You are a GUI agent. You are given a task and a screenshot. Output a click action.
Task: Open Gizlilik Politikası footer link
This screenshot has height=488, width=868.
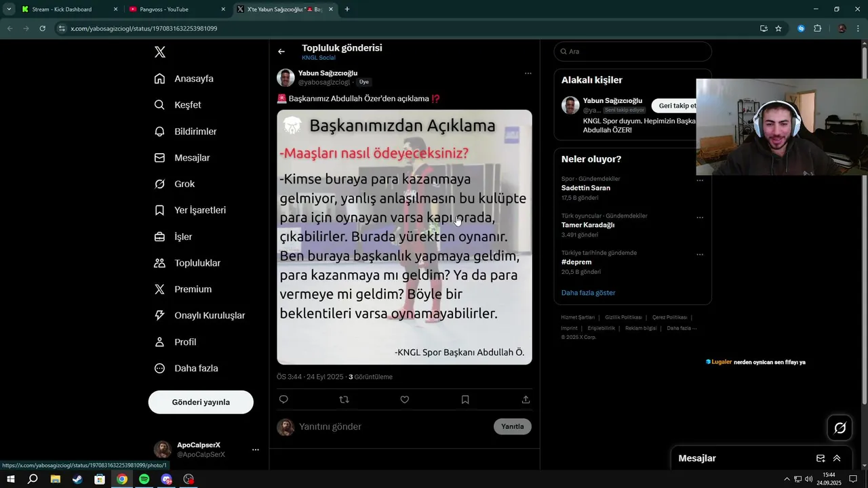point(623,317)
